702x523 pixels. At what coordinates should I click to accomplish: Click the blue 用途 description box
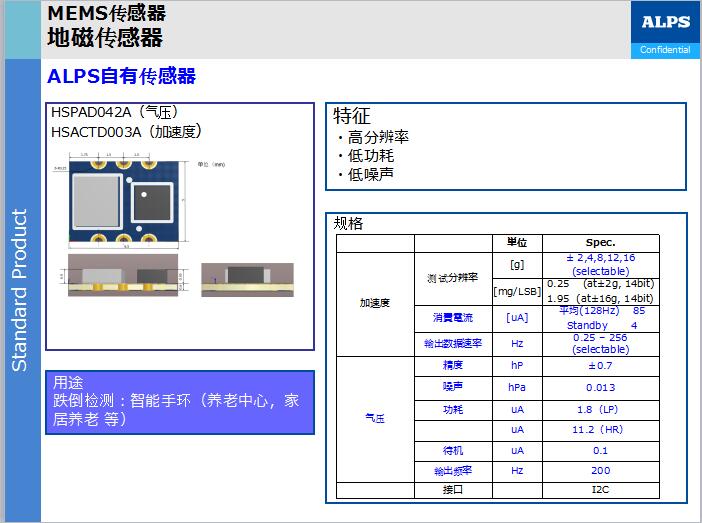(x=180, y=402)
